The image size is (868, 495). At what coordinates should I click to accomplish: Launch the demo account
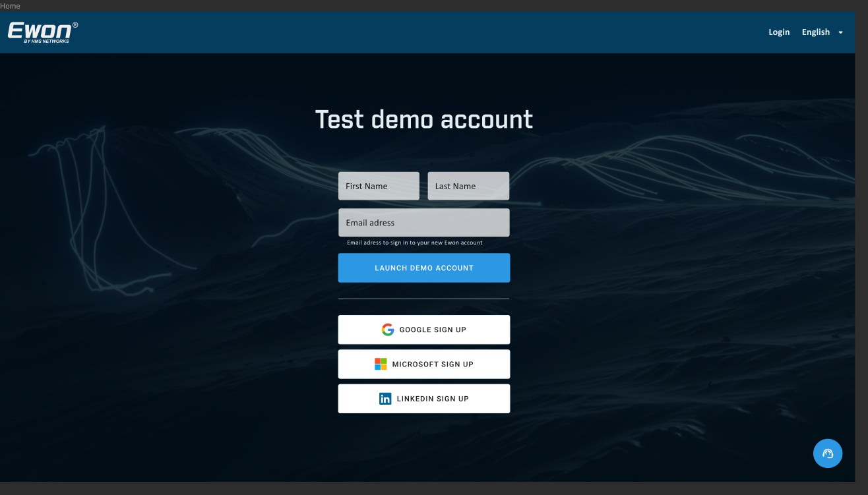424,268
